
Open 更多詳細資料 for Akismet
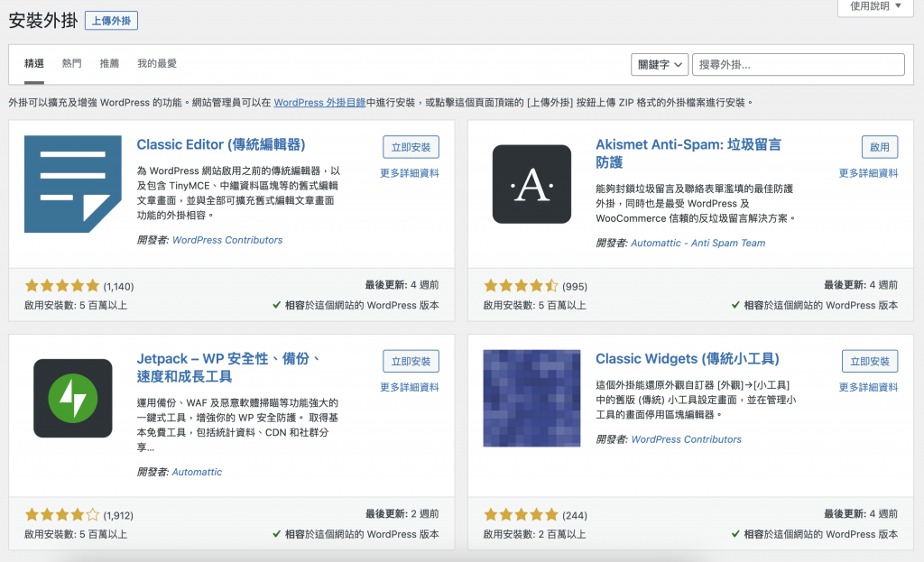click(869, 173)
